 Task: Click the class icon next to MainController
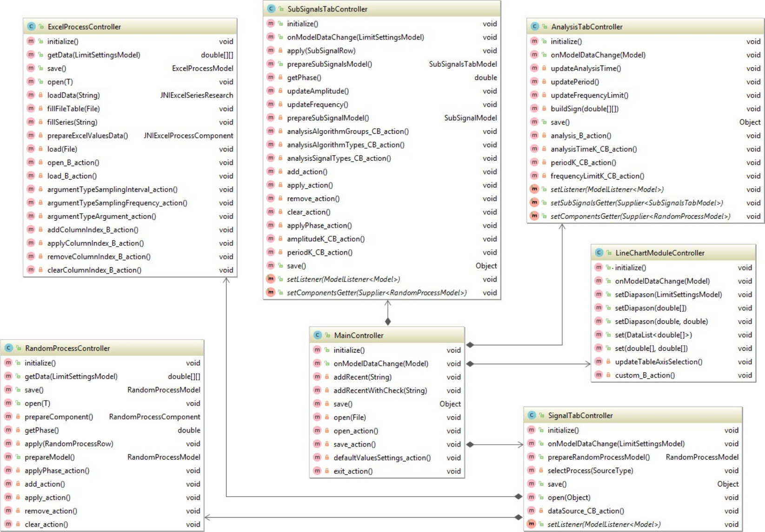[318, 335]
